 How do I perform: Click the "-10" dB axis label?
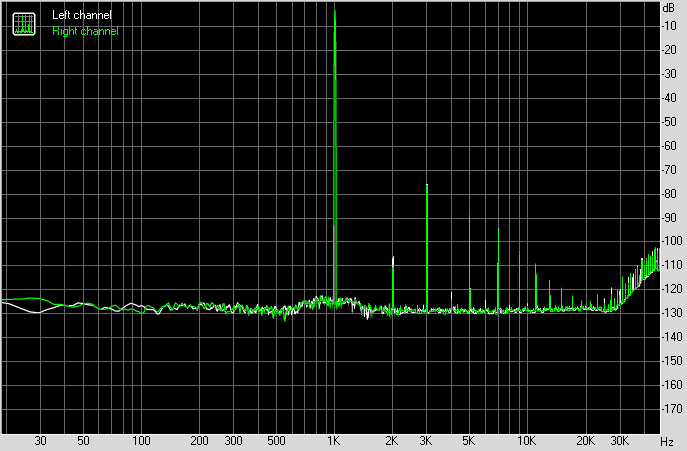[x=669, y=26]
